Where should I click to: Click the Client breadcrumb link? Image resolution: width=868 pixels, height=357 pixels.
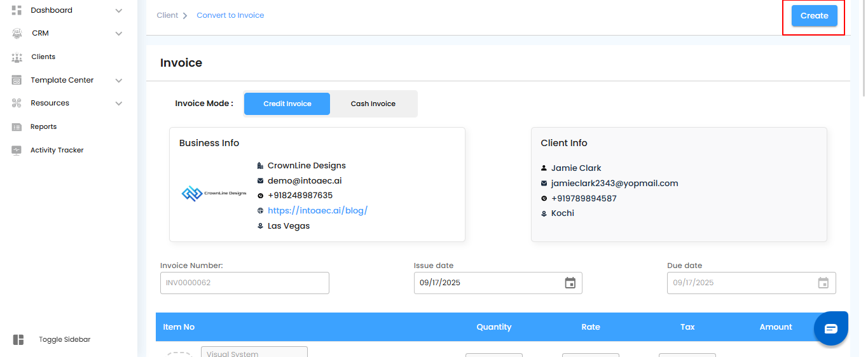(x=167, y=15)
